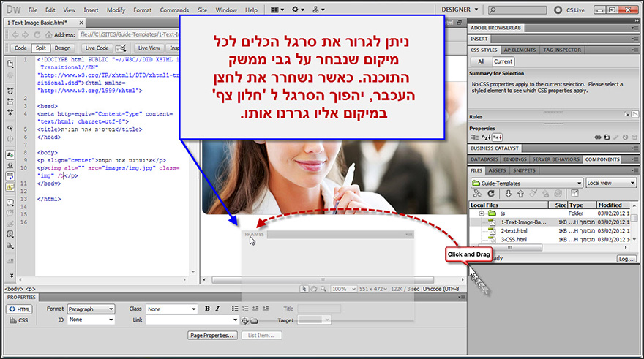Image resolution: width=644 pixels, height=359 pixels.
Task: Expand the js folder in Files panel
Action: (x=482, y=213)
